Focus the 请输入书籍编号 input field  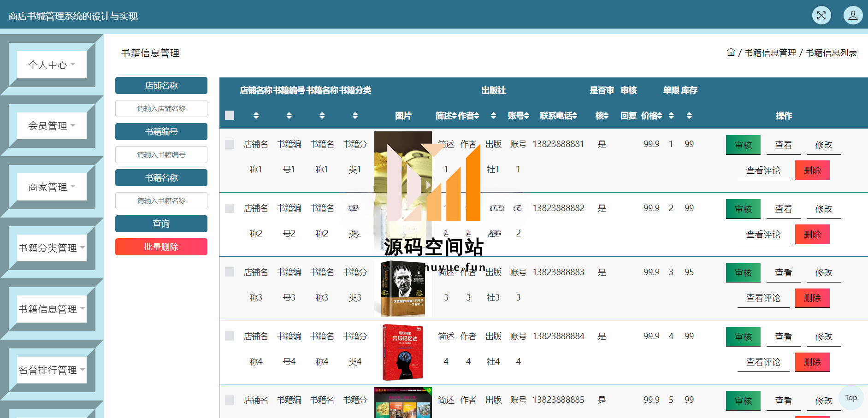point(161,154)
